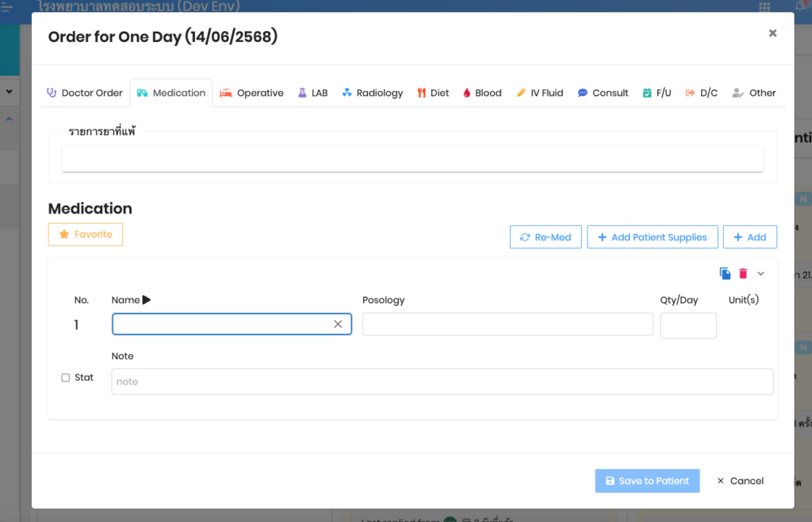The image size is (812, 522).
Task: Click the Note text field
Action: [442, 382]
